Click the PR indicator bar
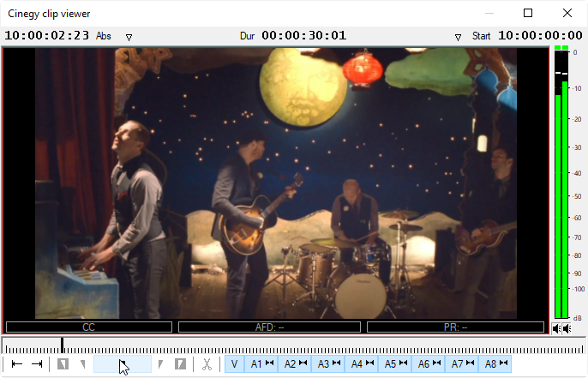 click(x=455, y=327)
